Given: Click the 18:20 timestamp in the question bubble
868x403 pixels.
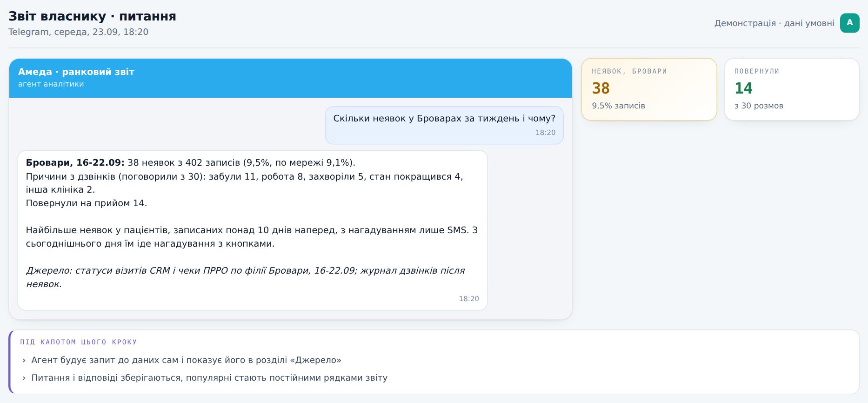Looking at the screenshot, I should pos(545,133).
